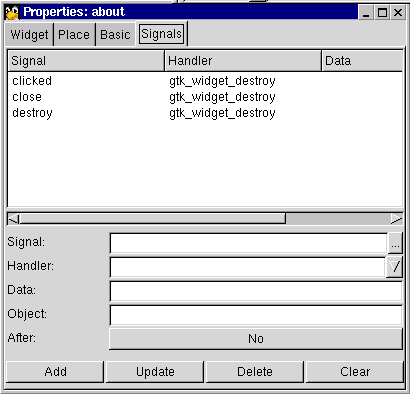
Task: Delete the selected signal
Action: 255,372
